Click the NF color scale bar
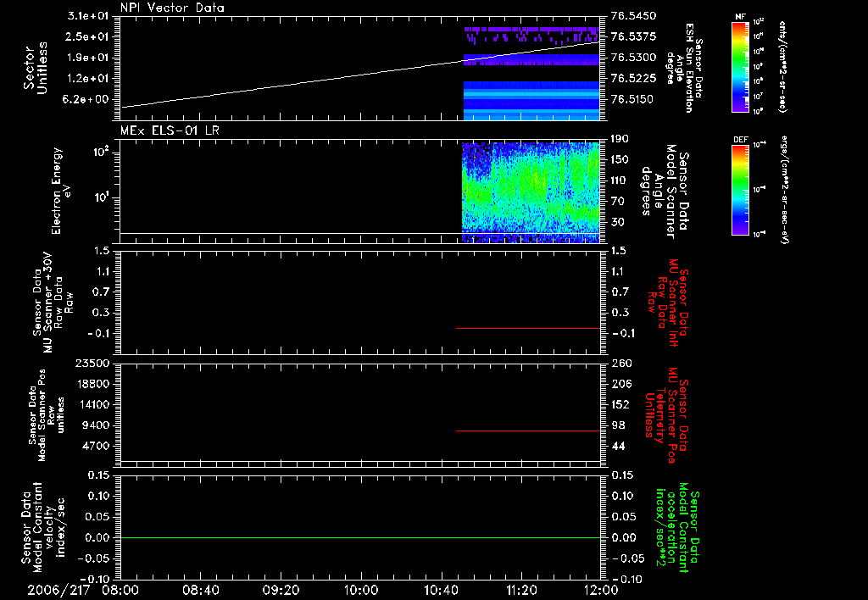Viewport: 868px width, 600px height. point(741,66)
